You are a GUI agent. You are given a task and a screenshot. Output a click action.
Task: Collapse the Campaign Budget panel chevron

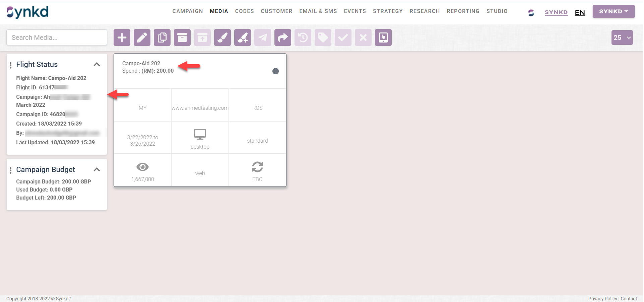pyautogui.click(x=97, y=169)
